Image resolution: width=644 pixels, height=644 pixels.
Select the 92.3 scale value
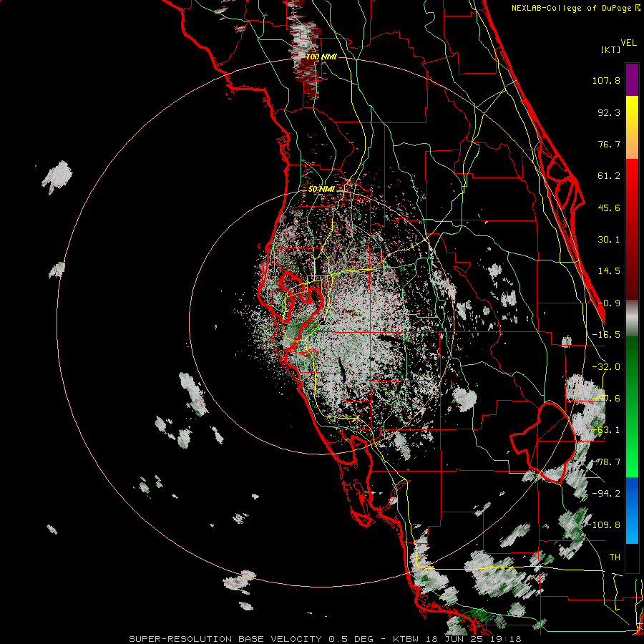[609, 112]
